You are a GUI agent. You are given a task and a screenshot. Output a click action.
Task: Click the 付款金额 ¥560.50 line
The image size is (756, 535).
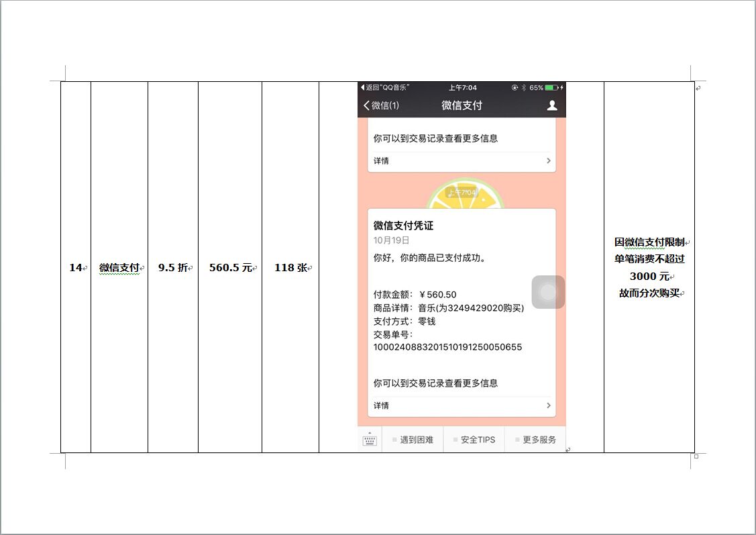pyautogui.click(x=415, y=294)
